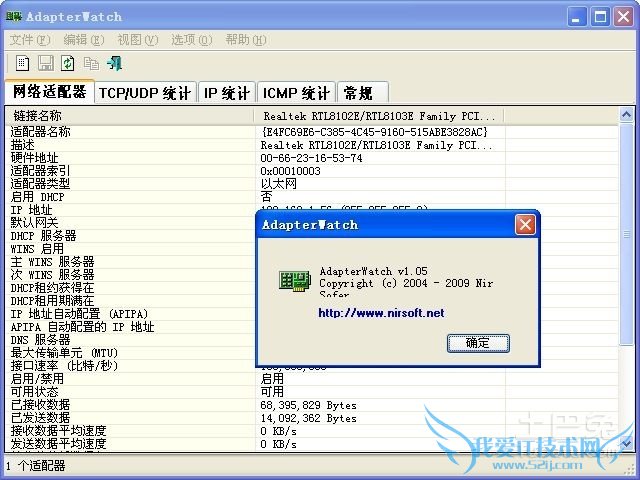Viewport: 640px width, 480px height.
Task: Click the 14,092,362 Bytes value
Action: (x=309, y=418)
